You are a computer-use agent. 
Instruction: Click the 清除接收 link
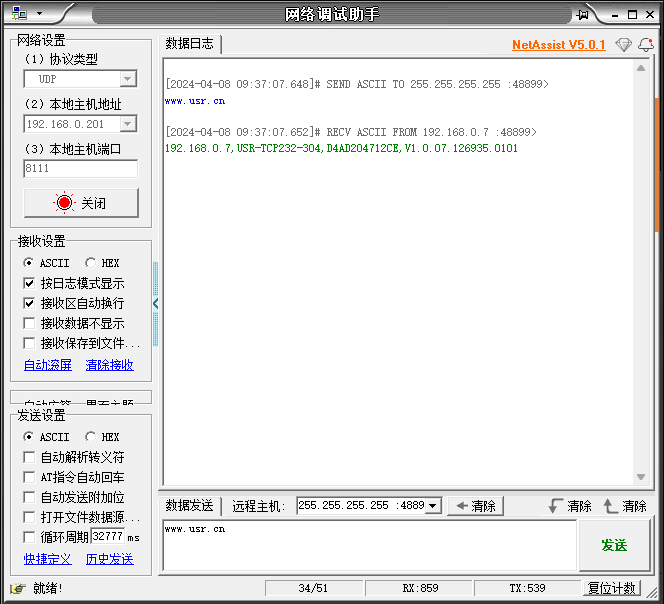(x=109, y=365)
